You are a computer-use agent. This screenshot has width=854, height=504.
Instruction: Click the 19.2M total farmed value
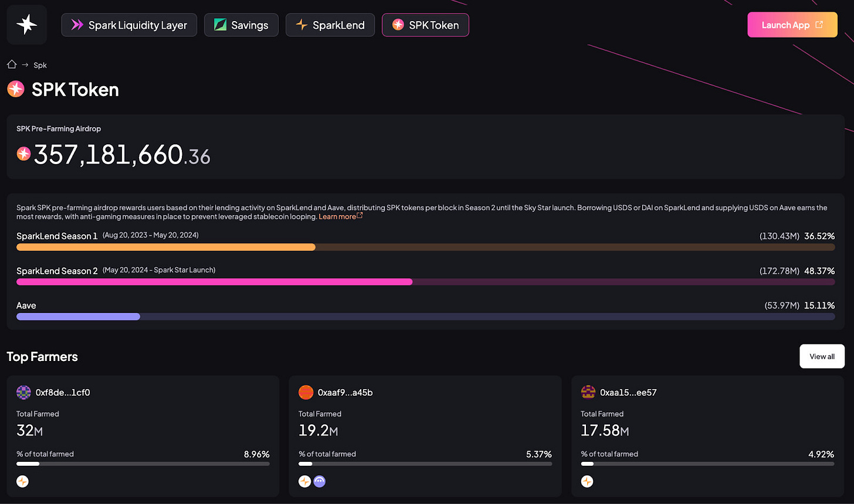coord(318,431)
